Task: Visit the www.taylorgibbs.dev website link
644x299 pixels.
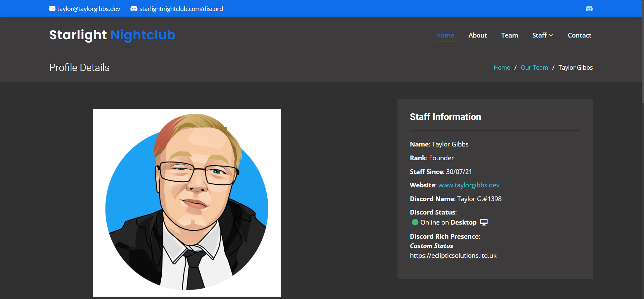Action: [x=469, y=185]
